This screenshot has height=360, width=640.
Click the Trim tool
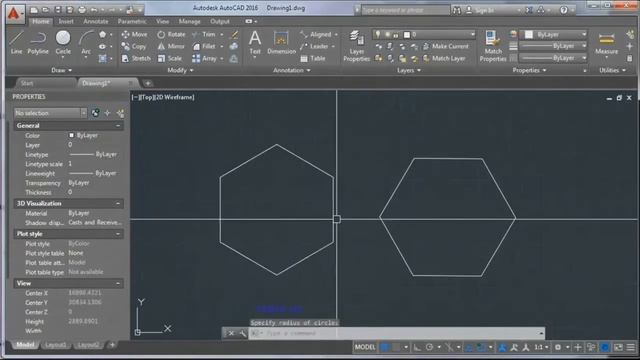point(204,35)
